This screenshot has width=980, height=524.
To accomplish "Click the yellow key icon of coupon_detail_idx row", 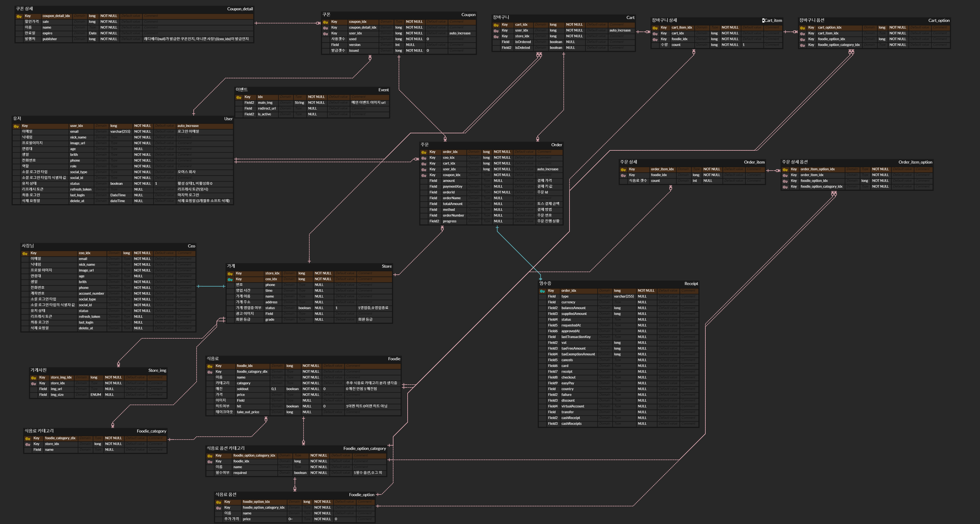I will [x=19, y=16].
